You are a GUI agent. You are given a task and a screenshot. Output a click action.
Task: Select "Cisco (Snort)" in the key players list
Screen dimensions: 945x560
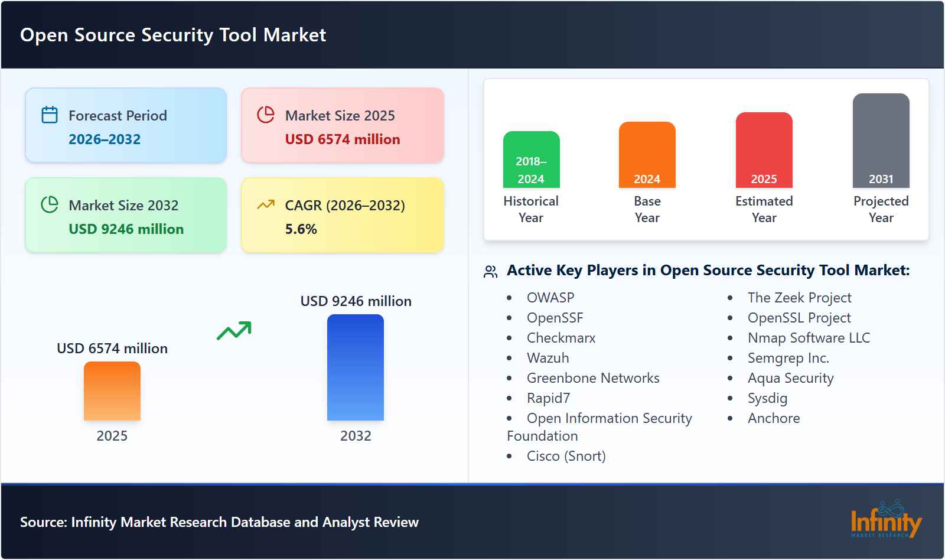coord(566,456)
